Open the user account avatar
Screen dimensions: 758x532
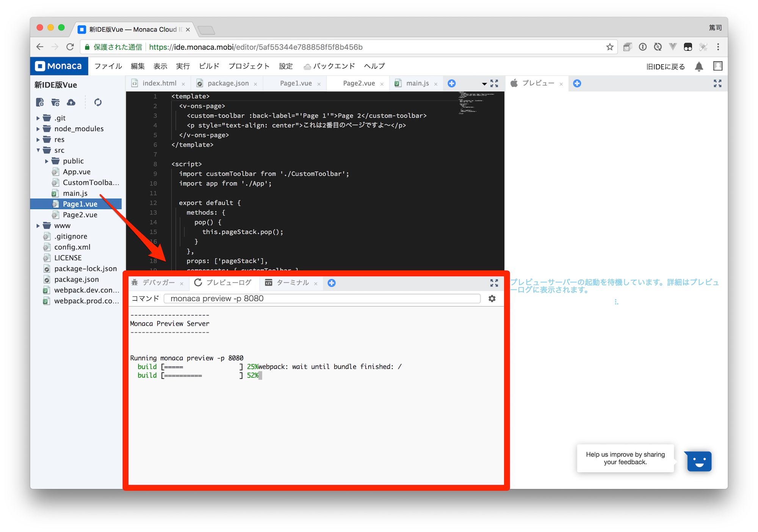[717, 66]
